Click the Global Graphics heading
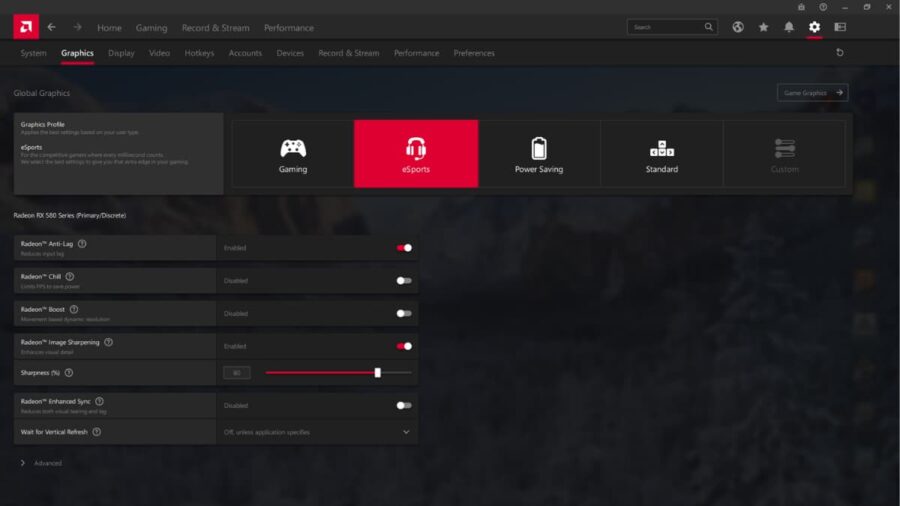This screenshot has height=506, width=900. coord(41,93)
